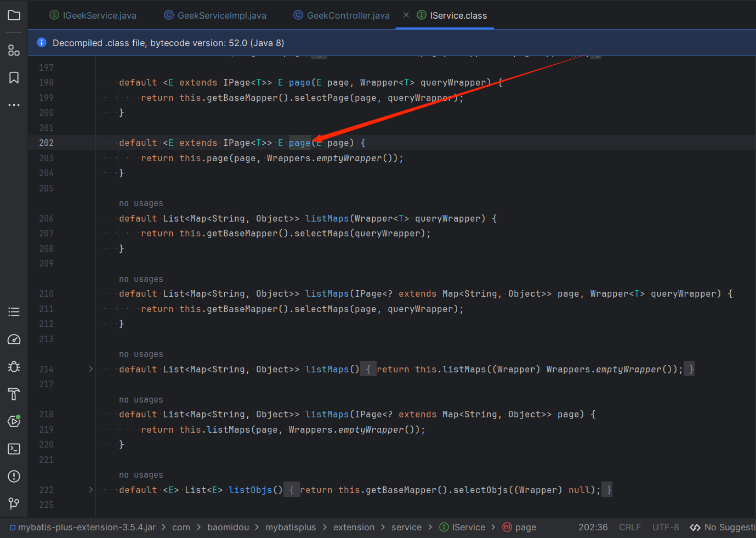Open the Services tool window
This screenshot has height=538, width=756.
coord(14,421)
